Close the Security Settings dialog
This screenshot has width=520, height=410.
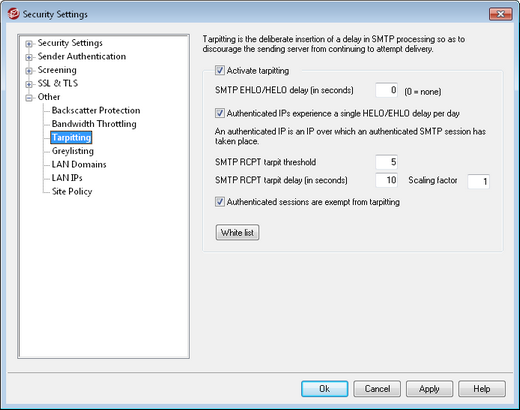[x=500, y=14]
